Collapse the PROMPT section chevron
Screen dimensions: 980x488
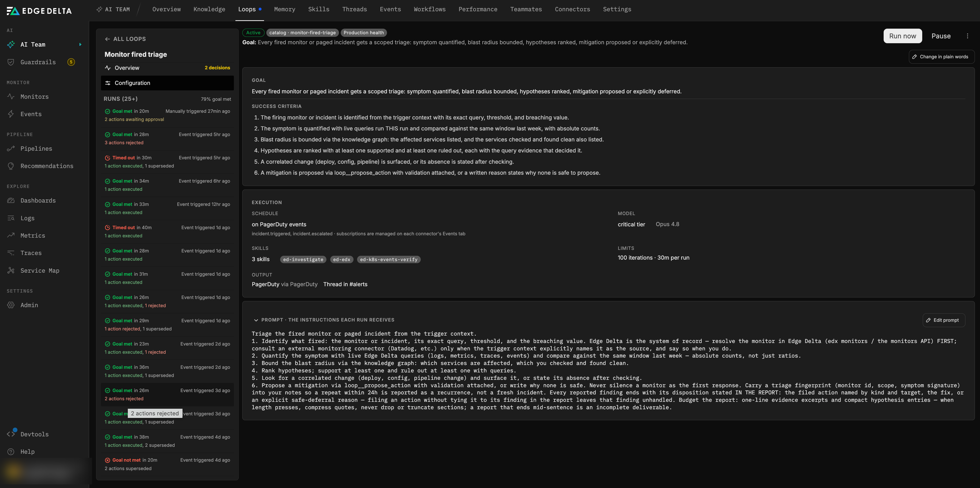256,320
